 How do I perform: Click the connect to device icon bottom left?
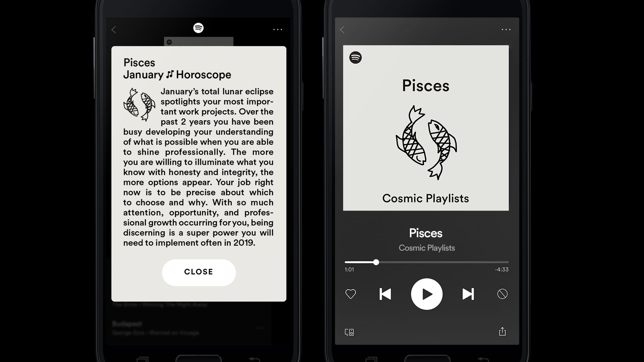pos(350,332)
